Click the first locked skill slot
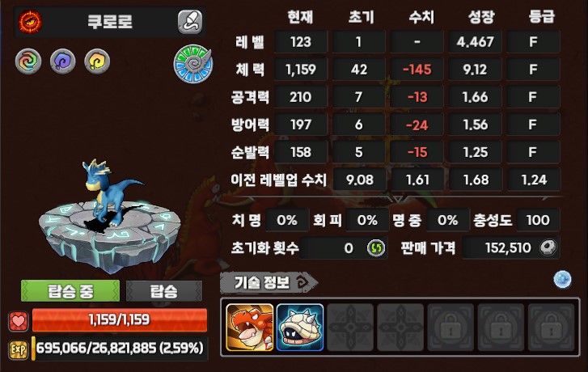The width and height of the screenshot is (588, 372). pos(451,328)
